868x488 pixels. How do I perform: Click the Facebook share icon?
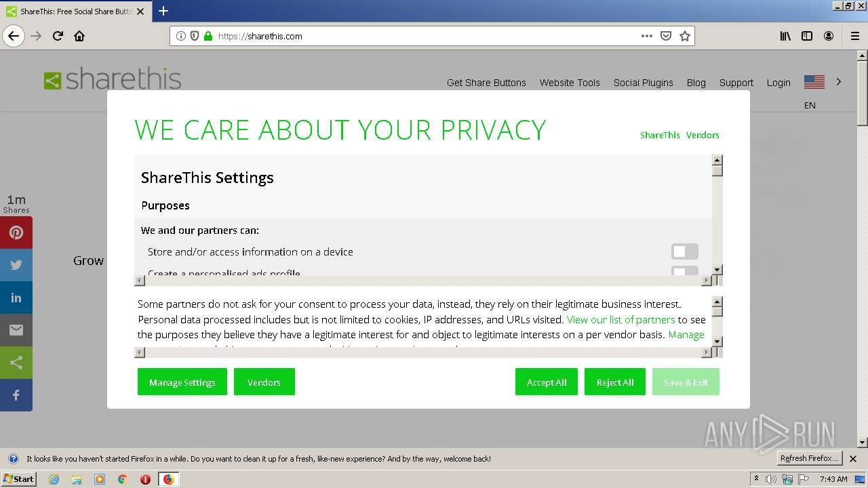[x=16, y=395]
